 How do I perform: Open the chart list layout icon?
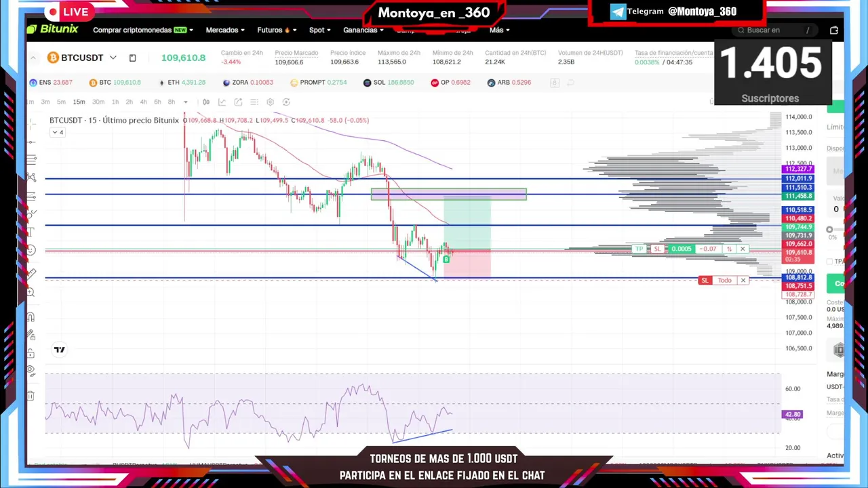pyautogui.click(x=254, y=102)
